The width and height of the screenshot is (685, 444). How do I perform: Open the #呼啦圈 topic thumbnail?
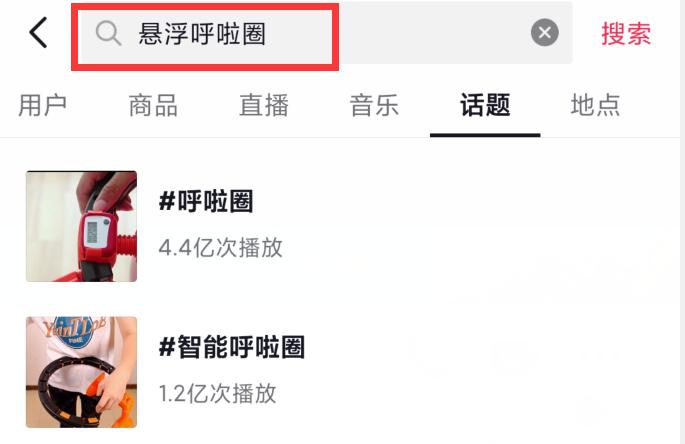tap(81, 226)
